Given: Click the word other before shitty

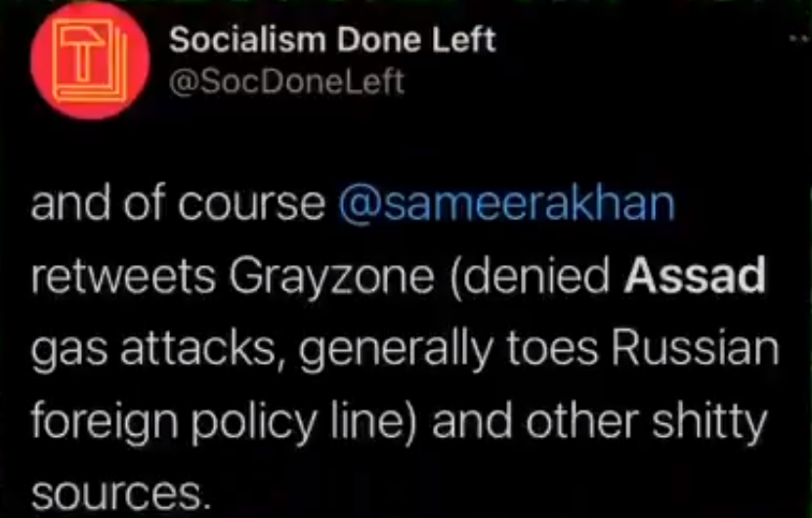Looking at the screenshot, I should pos(582,420).
